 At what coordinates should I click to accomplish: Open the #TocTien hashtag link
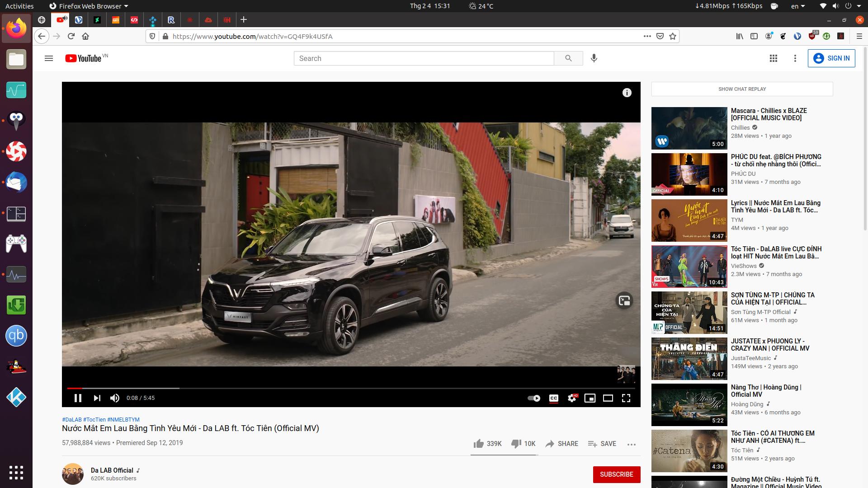94,420
